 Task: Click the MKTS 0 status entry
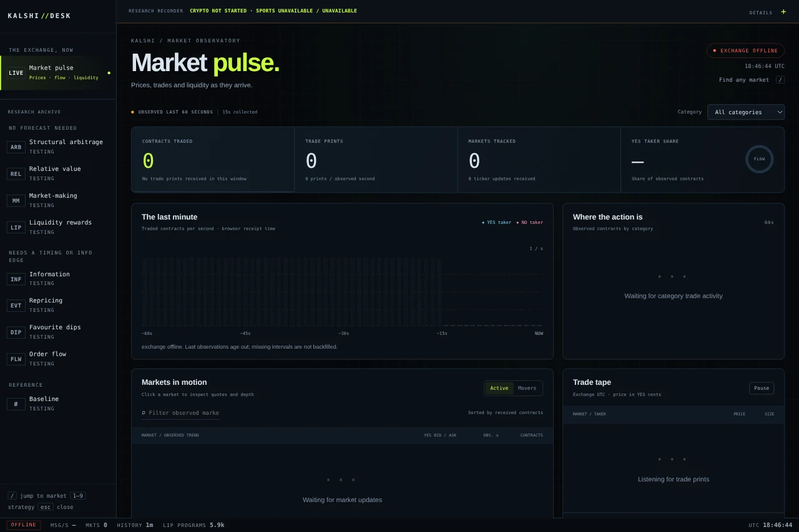point(96,525)
